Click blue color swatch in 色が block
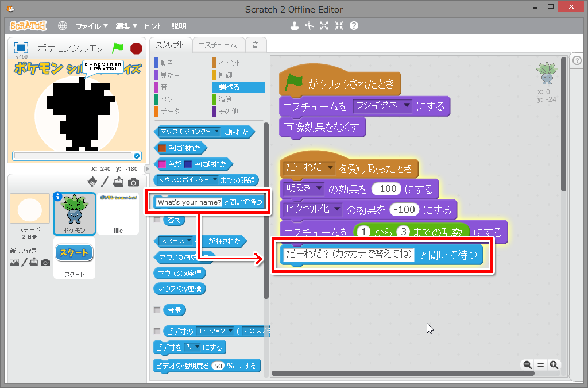 188,164
